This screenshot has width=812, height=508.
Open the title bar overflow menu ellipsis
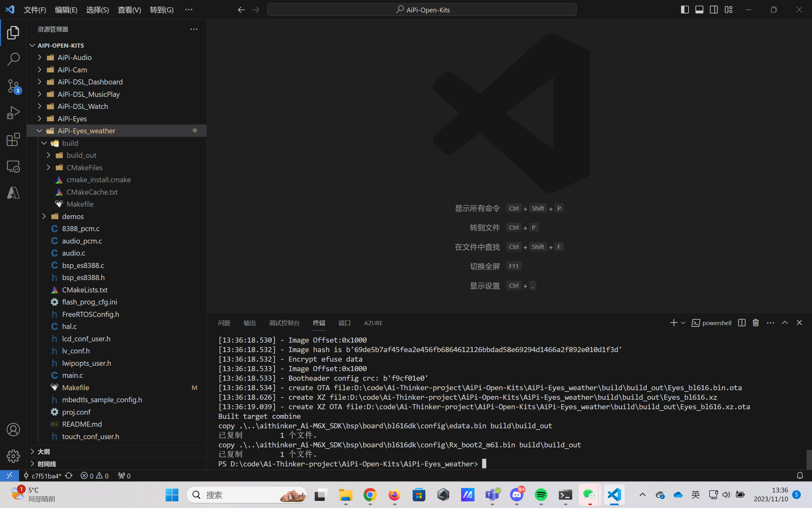[189, 10]
